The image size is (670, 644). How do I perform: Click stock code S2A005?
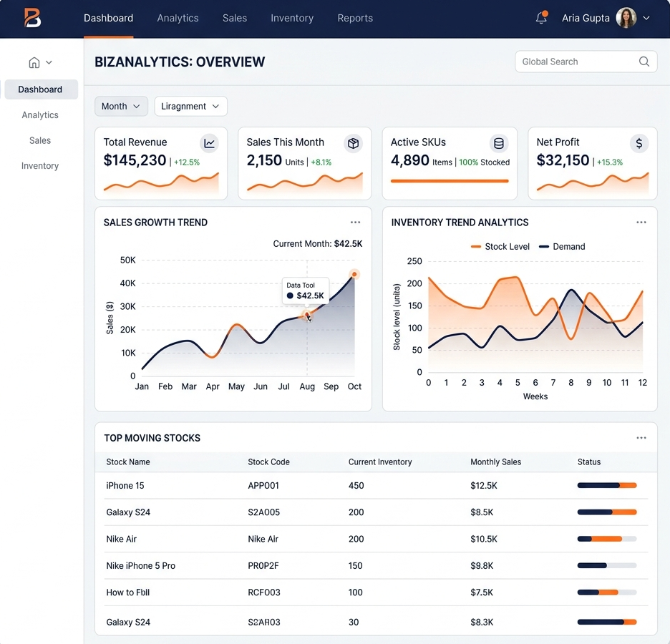point(264,512)
